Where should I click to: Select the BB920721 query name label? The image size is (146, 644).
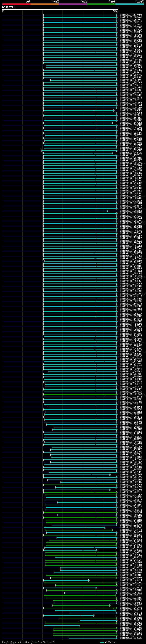pos(8,7)
